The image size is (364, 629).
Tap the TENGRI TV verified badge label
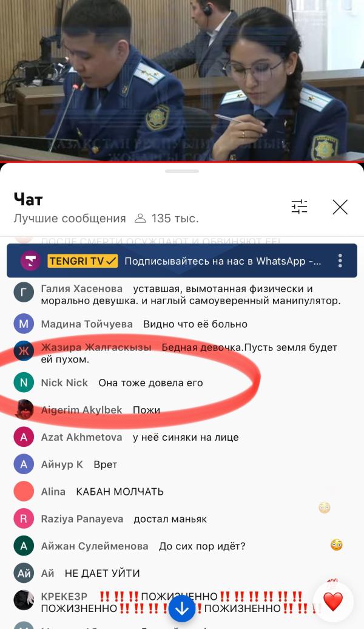coord(83,261)
